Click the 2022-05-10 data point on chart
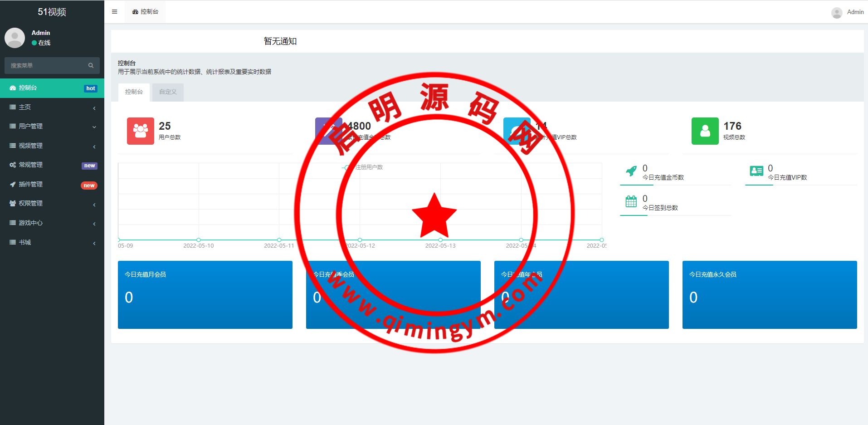Viewport: 868px width, 425px height. (x=199, y=240)
